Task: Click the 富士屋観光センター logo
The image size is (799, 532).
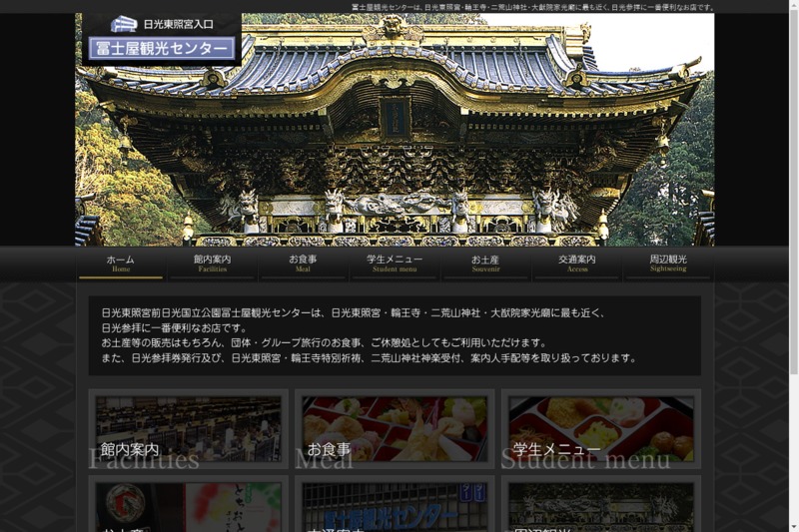Action: point(162,47)
